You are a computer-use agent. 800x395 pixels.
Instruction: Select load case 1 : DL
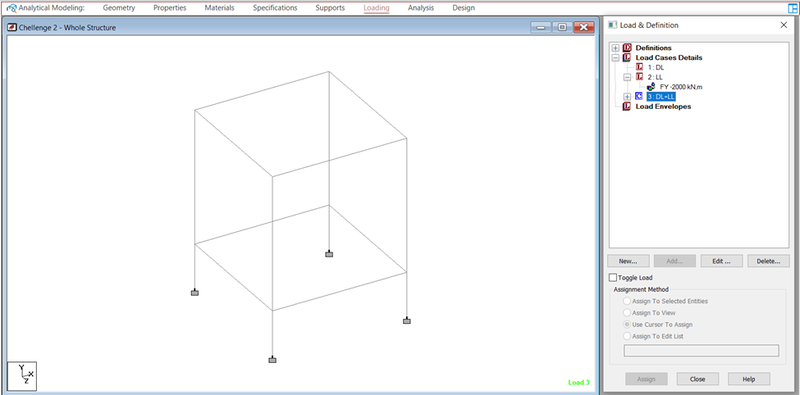[656, 67]
